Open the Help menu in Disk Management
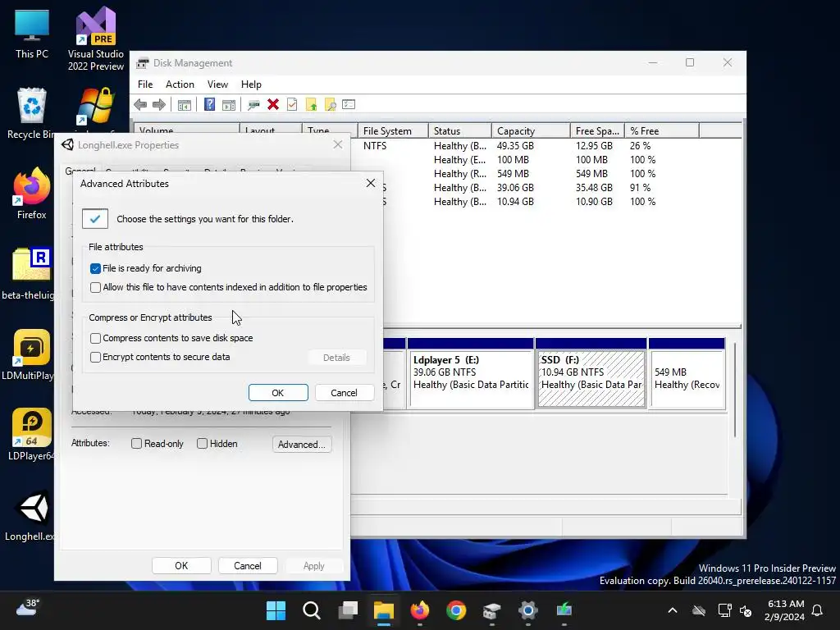Image resolution: width=840 pixels, height=630 pixels. [251, 84]
